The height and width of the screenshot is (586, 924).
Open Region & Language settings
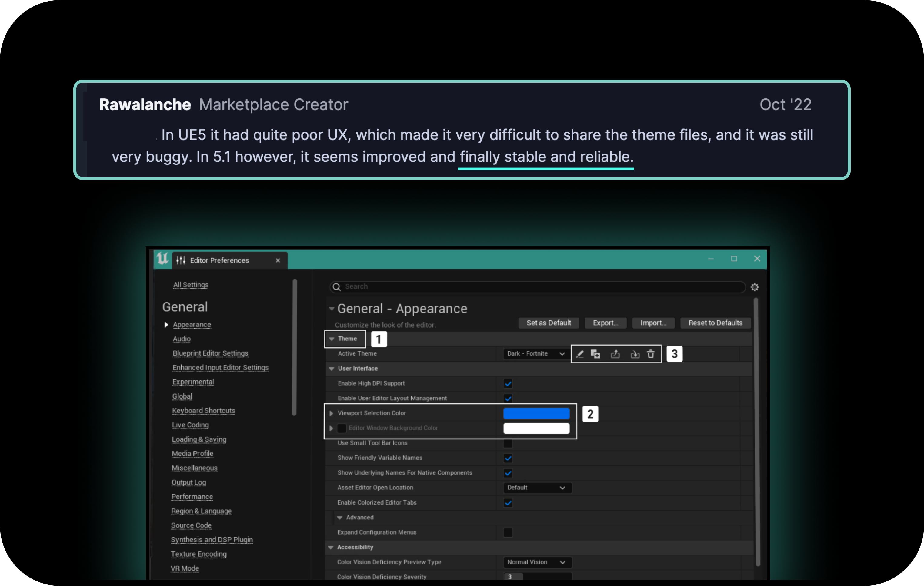[201, 511]
